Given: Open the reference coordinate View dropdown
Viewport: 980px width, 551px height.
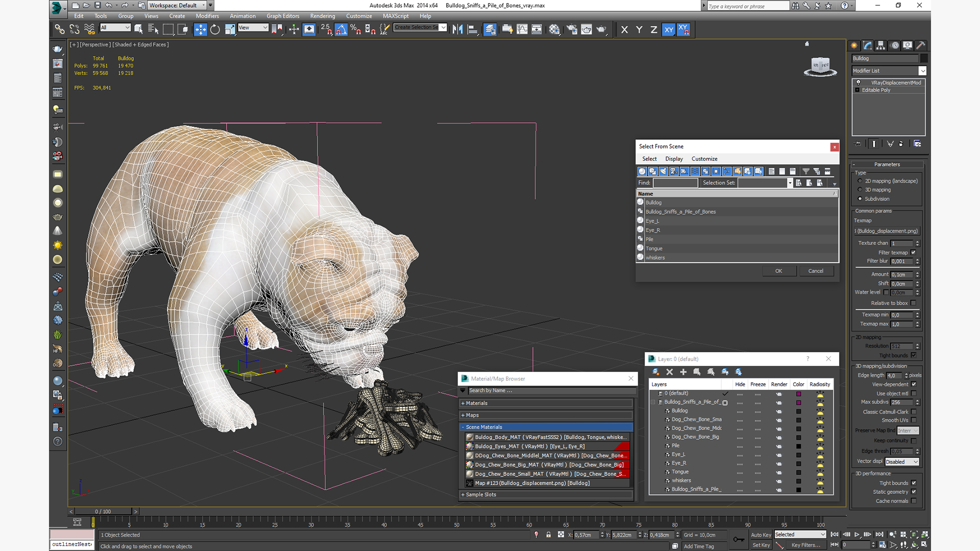Looking at the screenshot, I should pyautogui.click(x=253, y=28).
